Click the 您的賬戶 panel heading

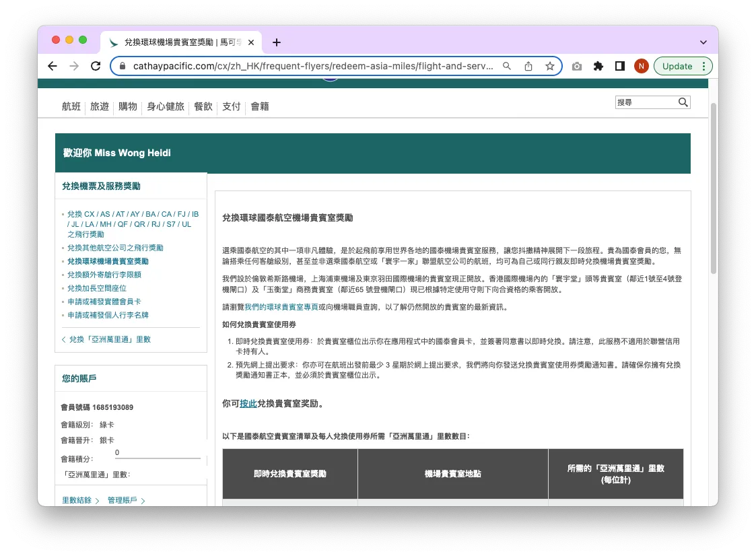[x=79, y=378]
